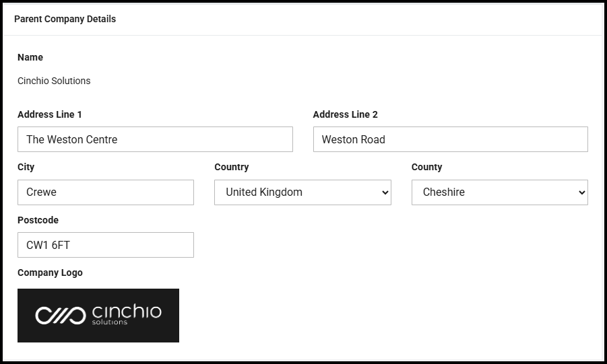
Task: Focus the City text box containing Crewe
Action: point(106,192)
